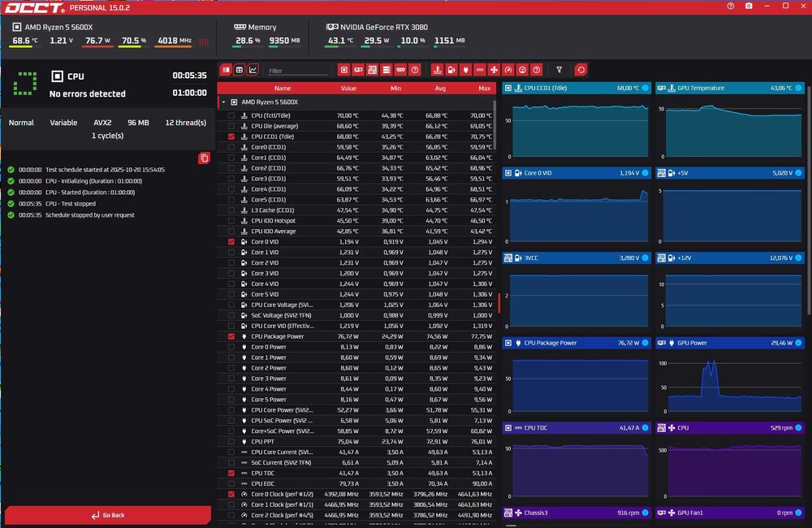Open info for the CPU Package Power graph

(x=646, y=343)
